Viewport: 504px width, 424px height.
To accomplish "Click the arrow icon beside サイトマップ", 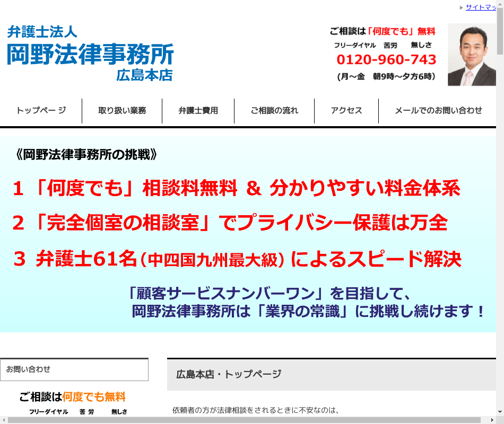I will point(461,7).
